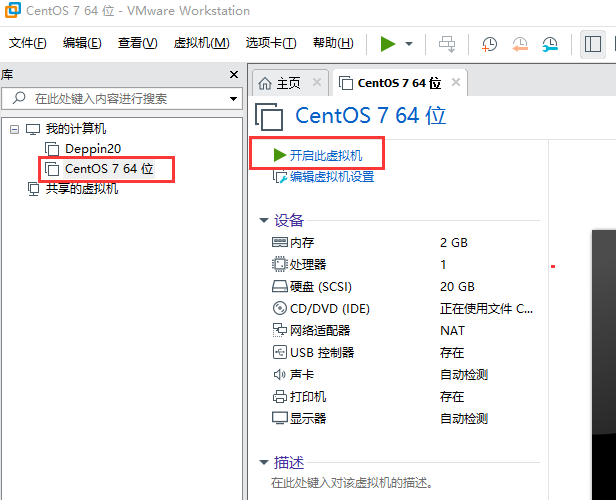Collapse the 我的计算机 tree node
The height and width of the screenshot is (500, 616).
(x=15, y=129)
